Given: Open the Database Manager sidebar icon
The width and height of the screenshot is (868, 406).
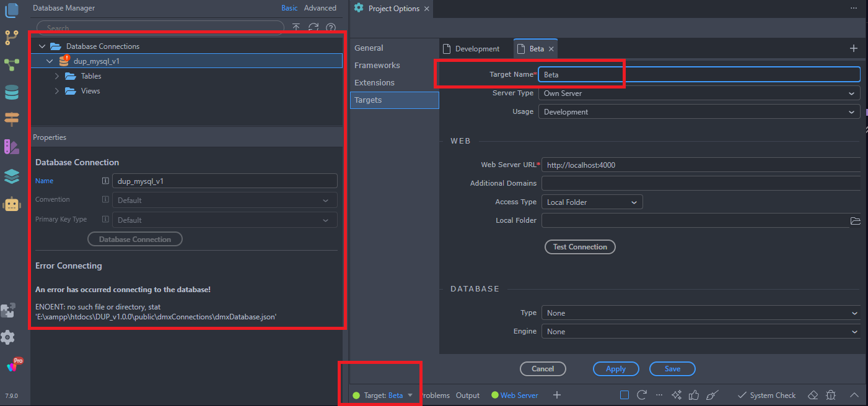Looking at the screenshot, I should point(12,93).
